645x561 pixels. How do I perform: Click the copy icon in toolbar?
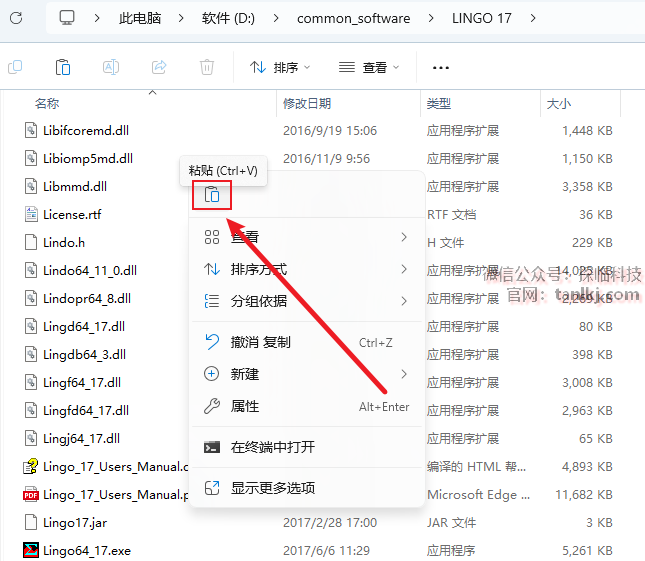pos(15,67)
